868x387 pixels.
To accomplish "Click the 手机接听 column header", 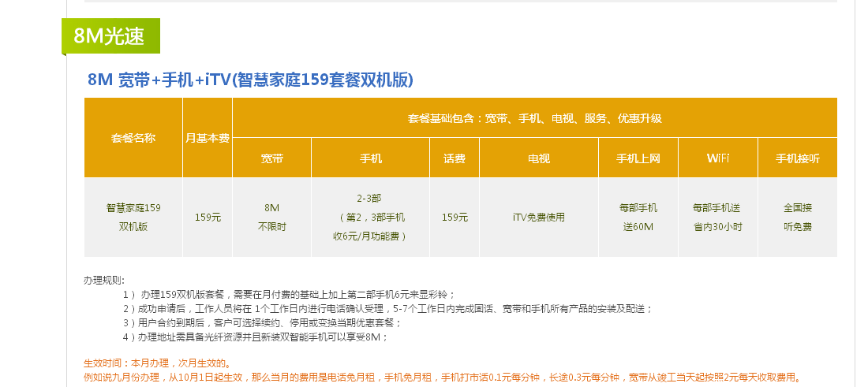I will pos(798,158).
